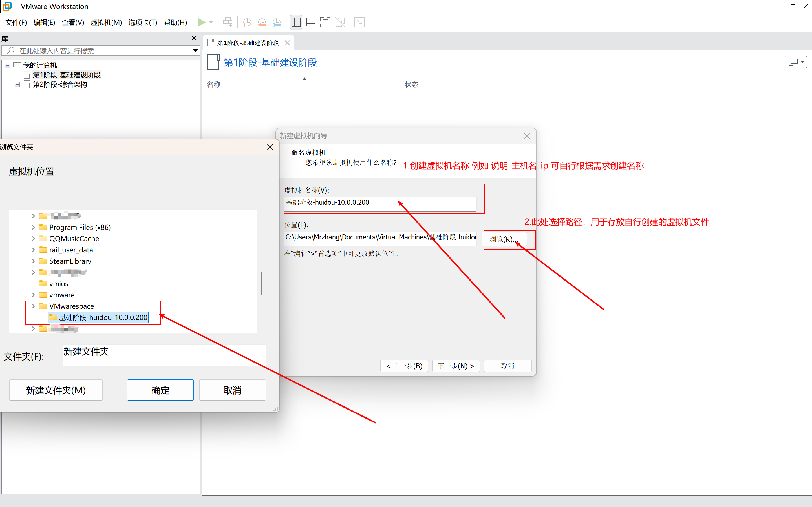Click 下一步(N) to continue wizard
812x507 pixels.
[456, 366]
